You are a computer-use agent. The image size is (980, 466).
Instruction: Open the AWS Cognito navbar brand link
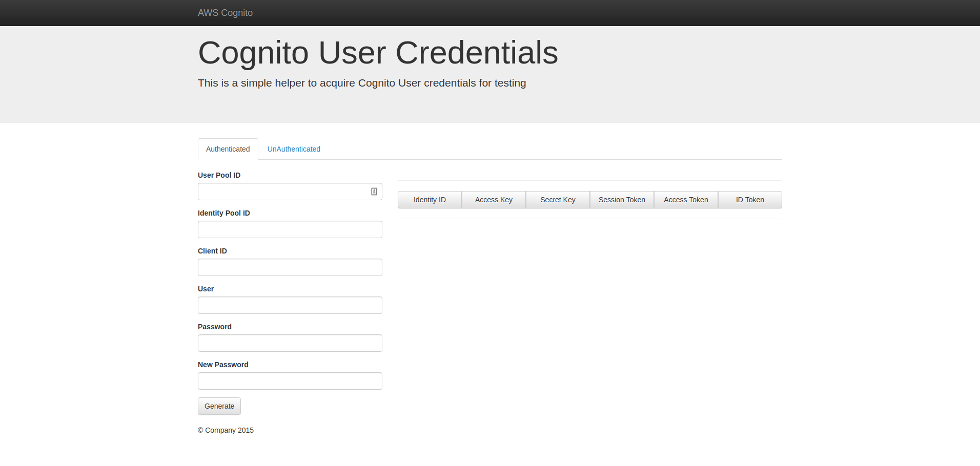pyautogui.click(x=225, y=13)
